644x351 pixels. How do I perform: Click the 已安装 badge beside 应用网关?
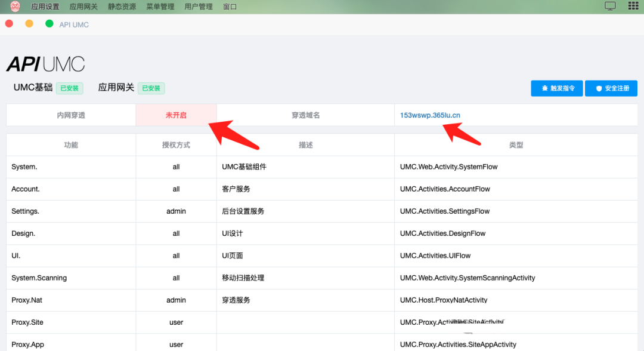pos(151,88)
